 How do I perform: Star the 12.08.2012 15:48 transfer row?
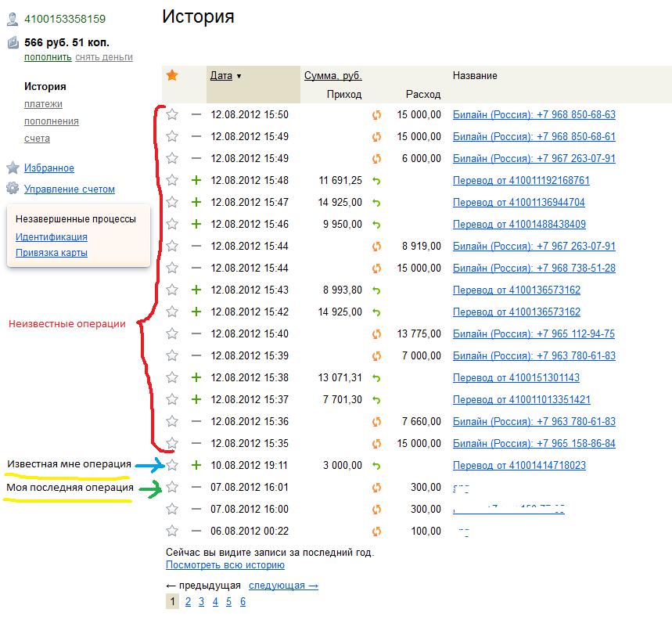tap(172, 180)
